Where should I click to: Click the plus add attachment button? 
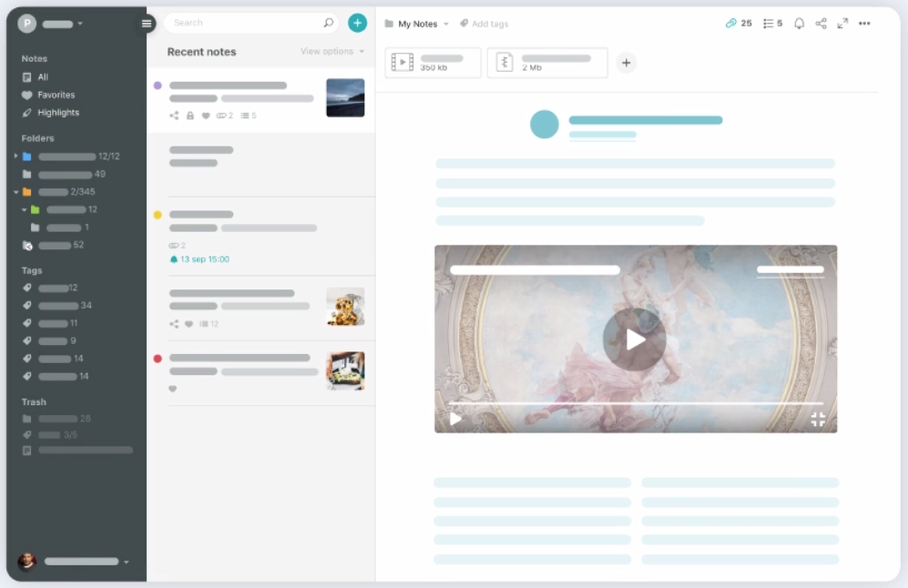click(x=626, y=63)
